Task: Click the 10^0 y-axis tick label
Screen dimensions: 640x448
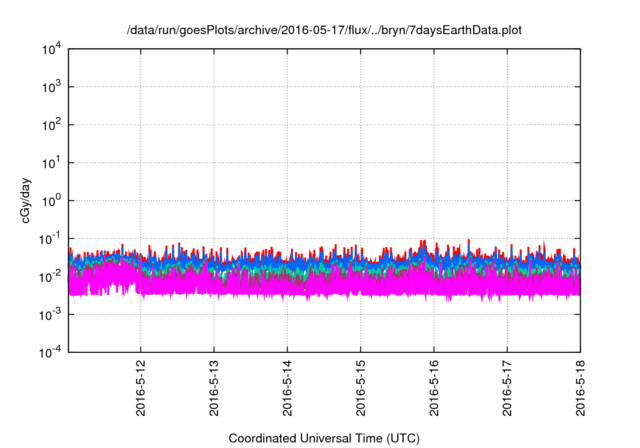Action: (x=51, y=201)
